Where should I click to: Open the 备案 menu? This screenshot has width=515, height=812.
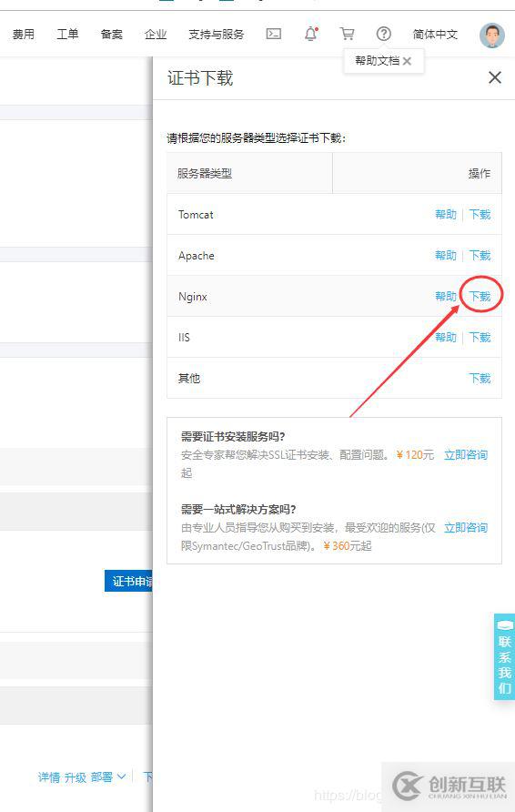[111, 35]
